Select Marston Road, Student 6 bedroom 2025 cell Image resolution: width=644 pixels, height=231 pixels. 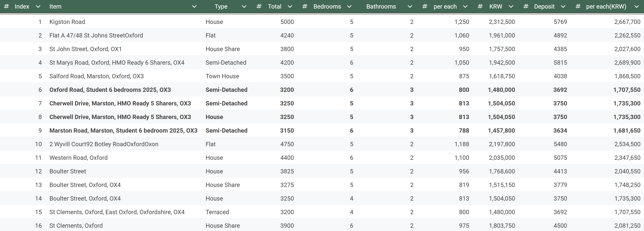[x=124, y=131]
